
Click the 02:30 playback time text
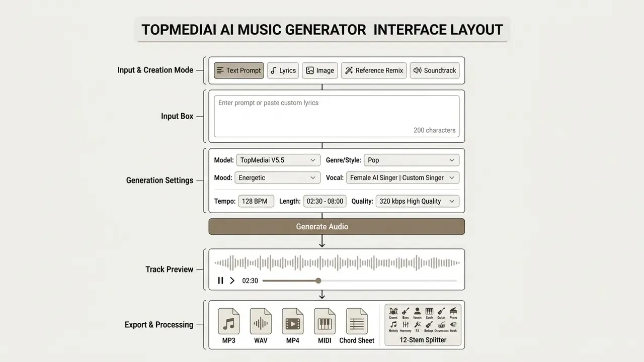point(250,281)
